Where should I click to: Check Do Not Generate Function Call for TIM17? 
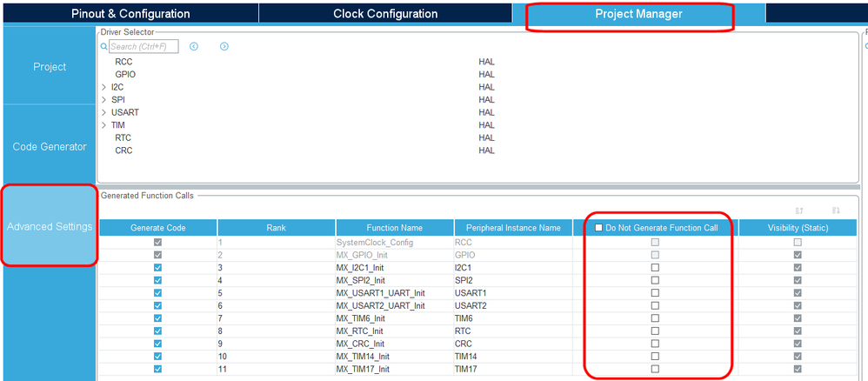[655, 369]
